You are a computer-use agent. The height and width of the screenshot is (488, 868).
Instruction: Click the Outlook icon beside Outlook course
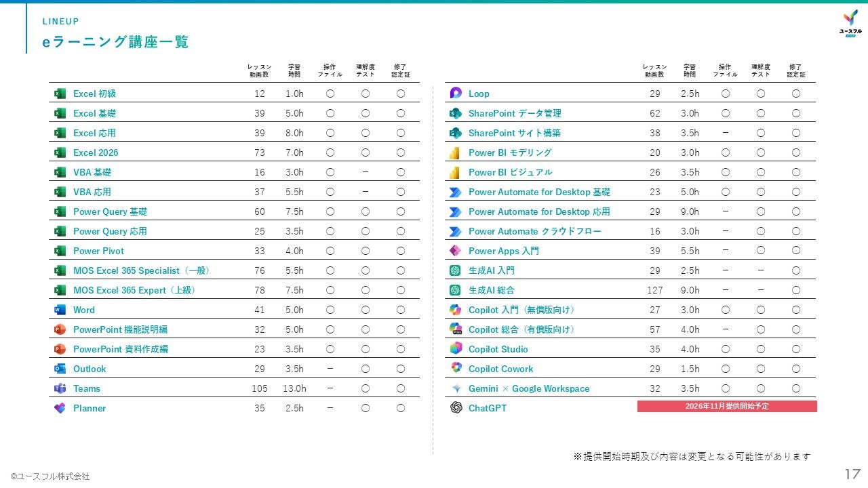point(60,369)
